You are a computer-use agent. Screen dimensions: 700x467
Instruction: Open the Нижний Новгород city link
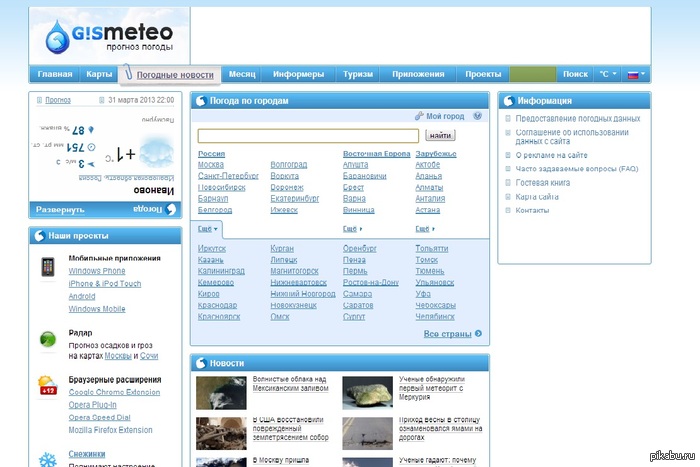(303, 294)
